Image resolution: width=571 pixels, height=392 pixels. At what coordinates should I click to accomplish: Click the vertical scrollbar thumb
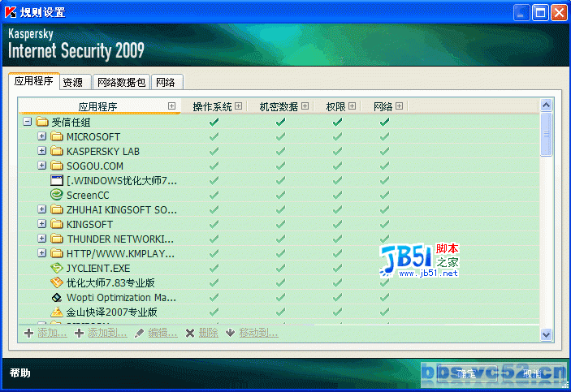[546, 134]
